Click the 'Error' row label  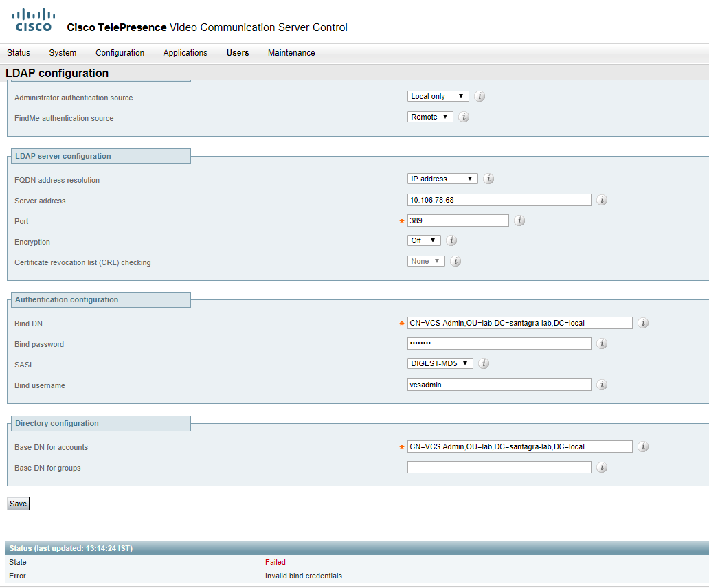pyautogui.click(x=17, y=576)
